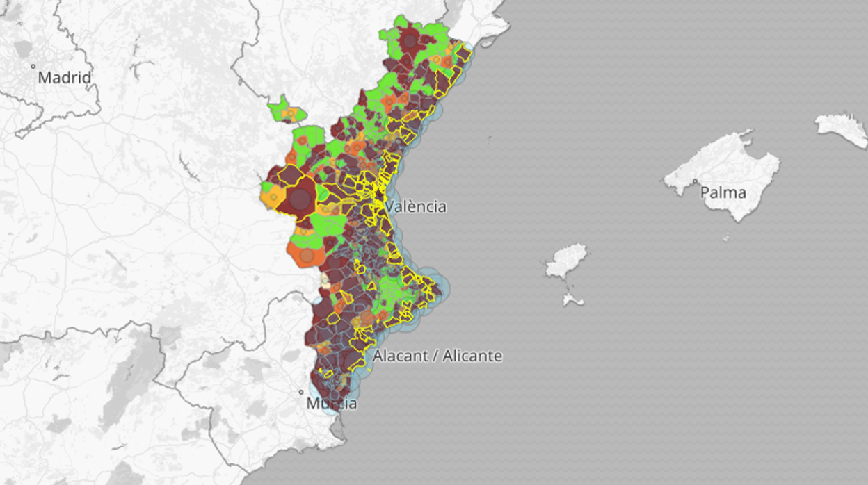The image size is (868, 485).
Task: Select the Ibiza island
Action: [567, 260]
